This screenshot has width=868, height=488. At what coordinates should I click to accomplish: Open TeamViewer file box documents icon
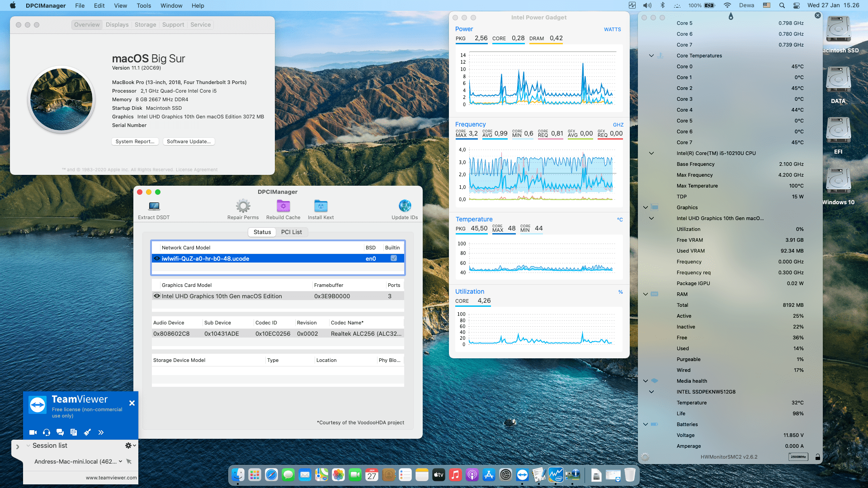click(74, 432)
